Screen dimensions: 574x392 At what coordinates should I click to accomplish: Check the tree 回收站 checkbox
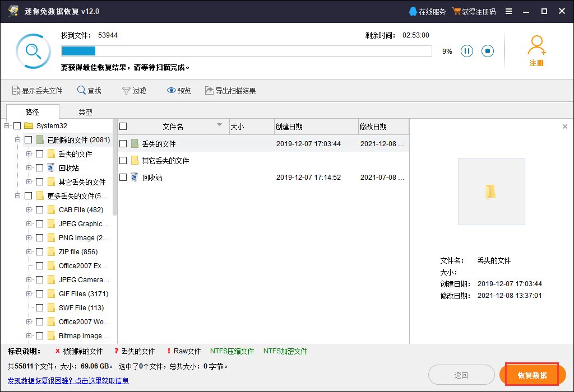40,168
